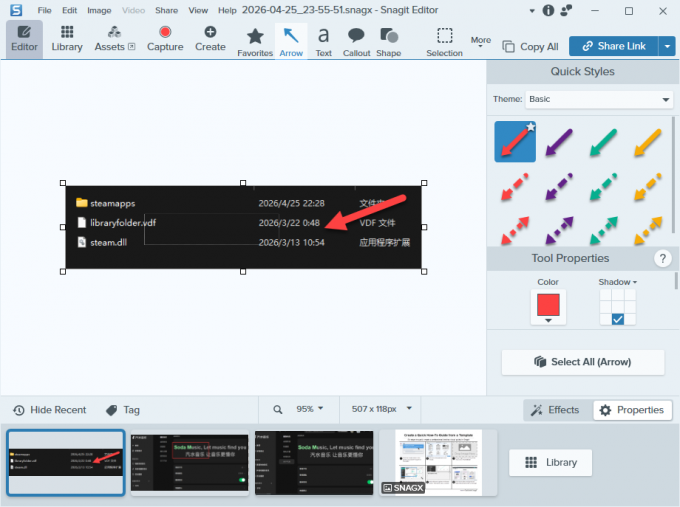The image size is (680, 507).
Task: Expand the More tools dropdown
Action: (481, 42)
